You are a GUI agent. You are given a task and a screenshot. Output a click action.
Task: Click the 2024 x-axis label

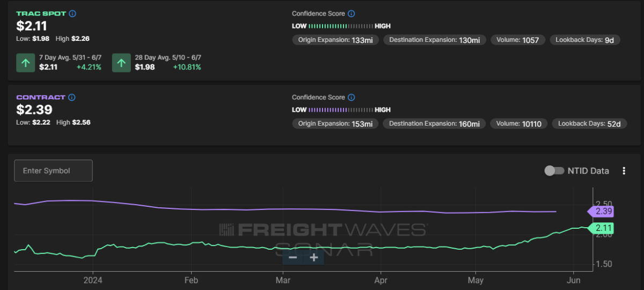[92, 280]
